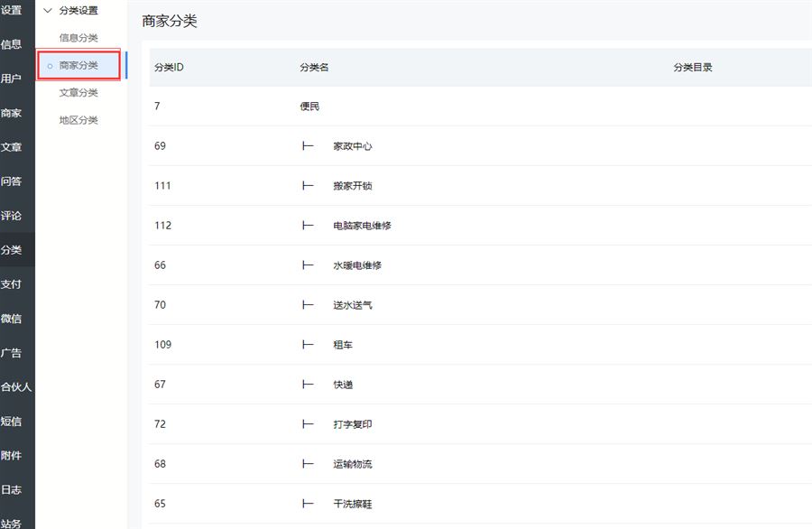Viewport: 812px width, 529px height.
Task: Click the 电脑家电维修 subcategory
Action: point(362,226)
